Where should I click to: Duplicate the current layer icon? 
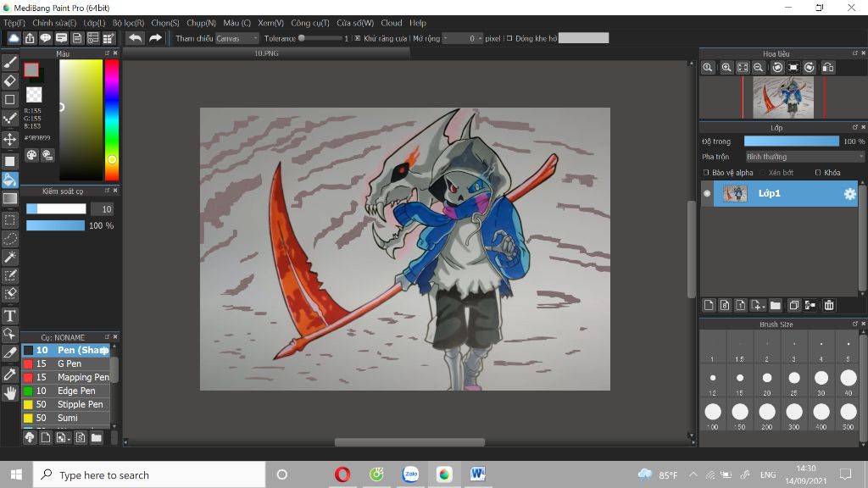tap(793, 305)
